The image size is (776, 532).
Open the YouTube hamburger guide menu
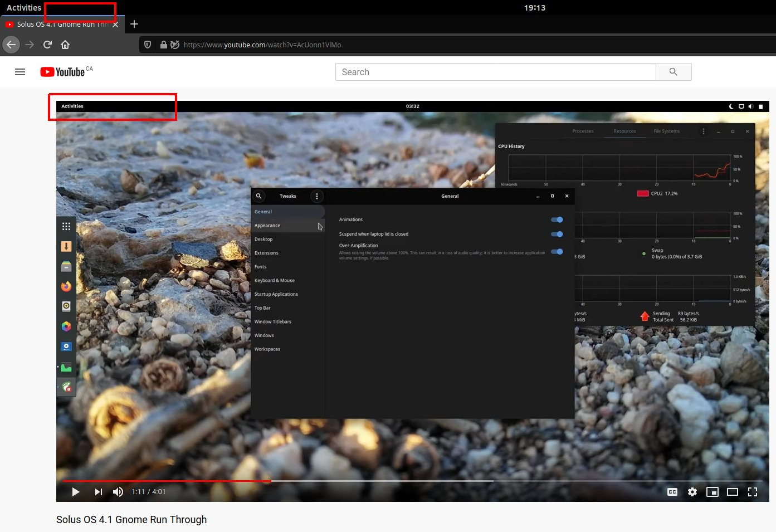coord(20,72)
